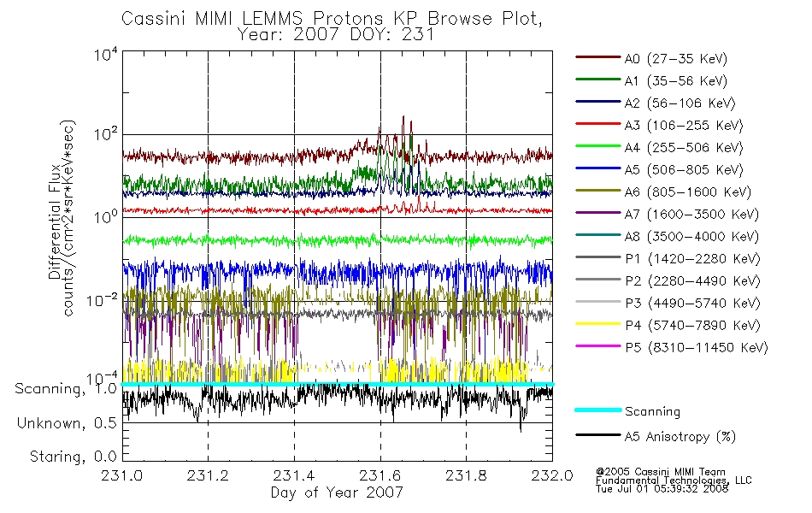Viewport: 812px width, 513px height.
Task: Click the dark red A0 legend line swatch
Action: click(x=597, y=57)
